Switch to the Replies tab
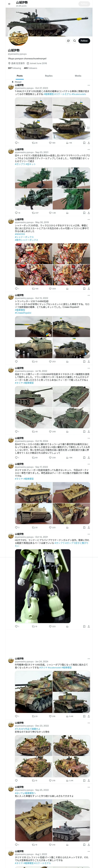The height and width of the screenshot is (868, 98). (x=49, y=76)
